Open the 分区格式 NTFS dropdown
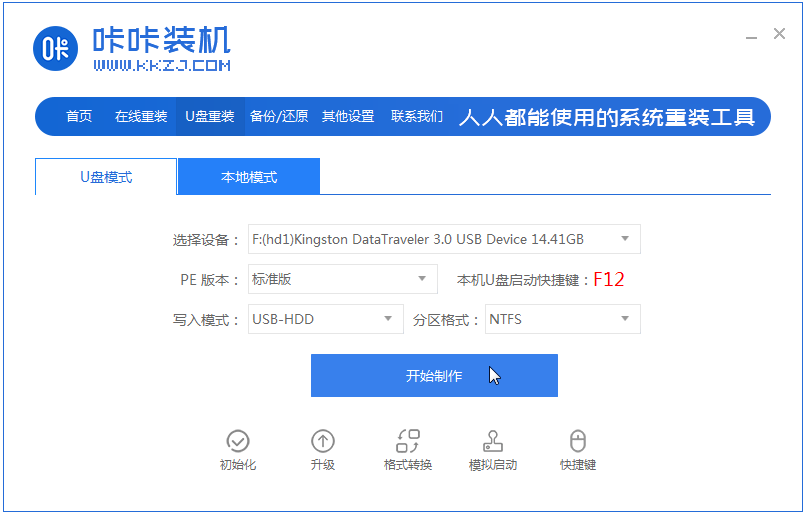805x512 pixels. (624, 320)
